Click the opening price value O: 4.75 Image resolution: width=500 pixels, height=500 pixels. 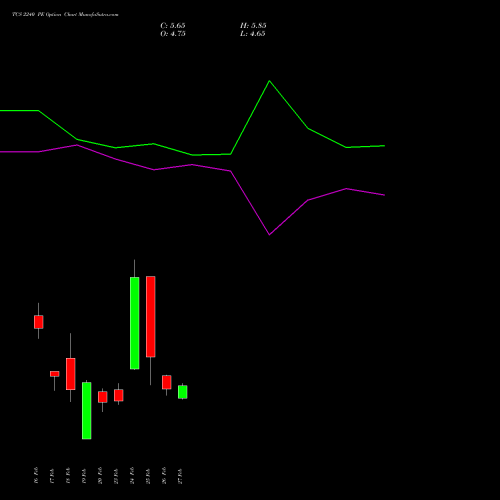[173, 34]
